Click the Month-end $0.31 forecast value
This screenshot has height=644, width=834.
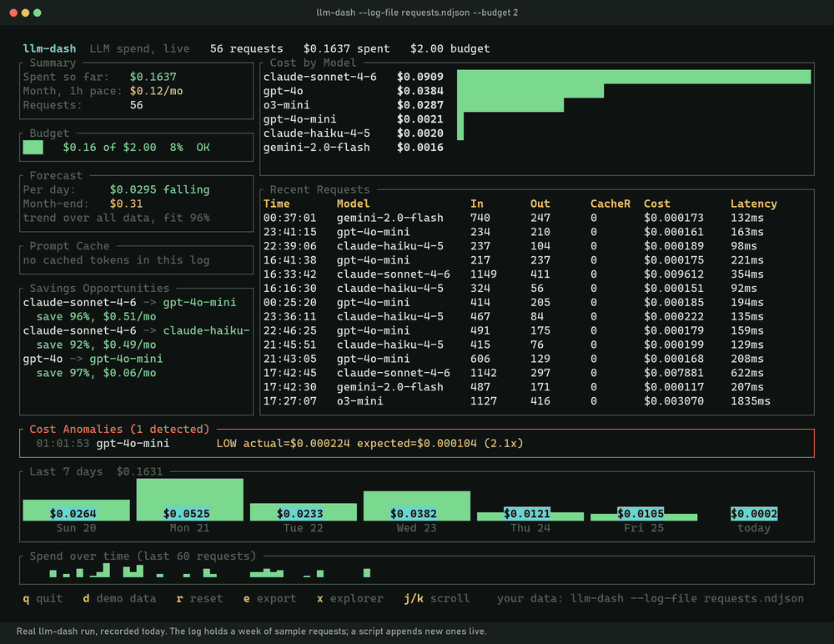coord(126,204)
